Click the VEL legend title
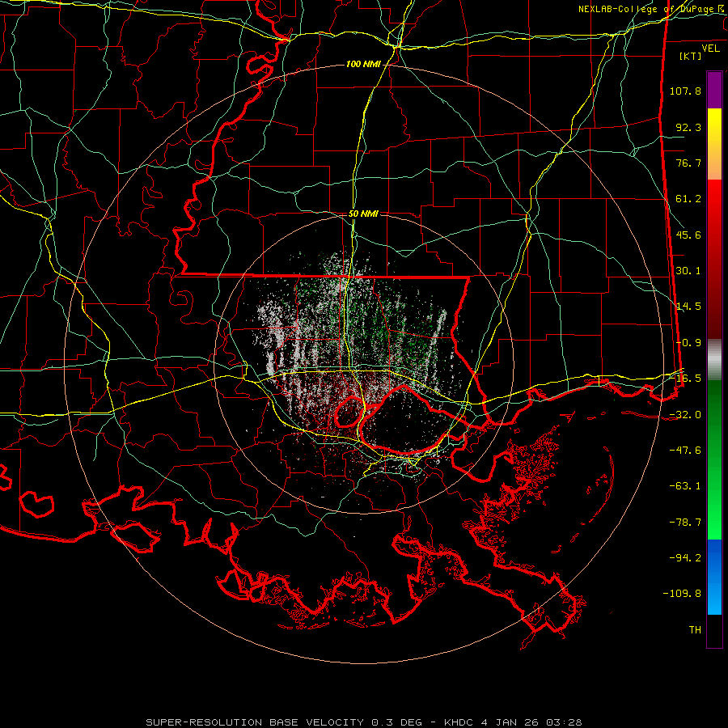 pyautogui.click(x=710, y=49)
